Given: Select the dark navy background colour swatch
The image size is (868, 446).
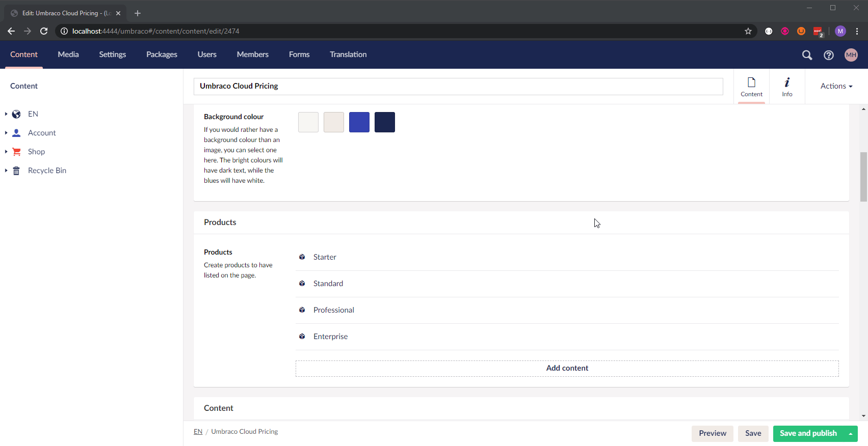Looking at the screenshot, I should click(385, 122).
